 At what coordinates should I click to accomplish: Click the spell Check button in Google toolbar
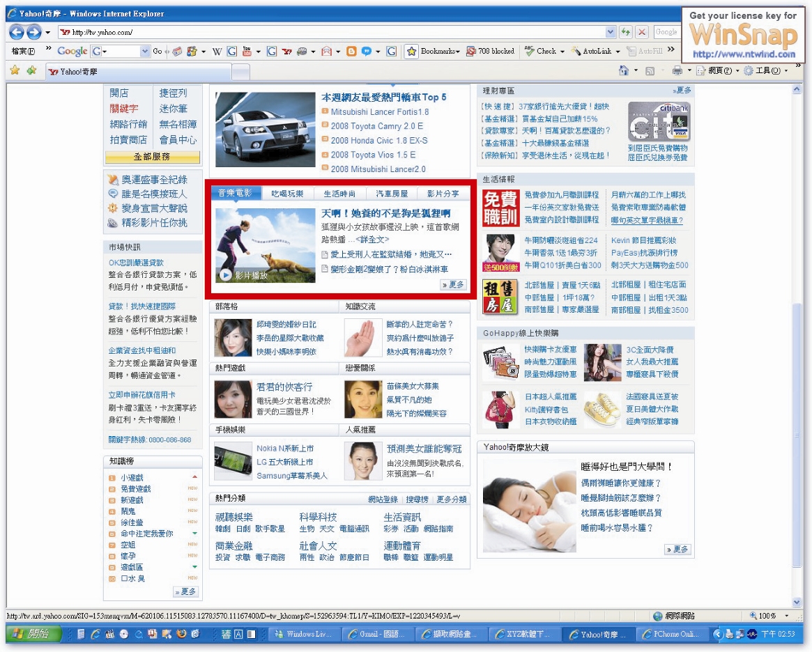point(541,52)
